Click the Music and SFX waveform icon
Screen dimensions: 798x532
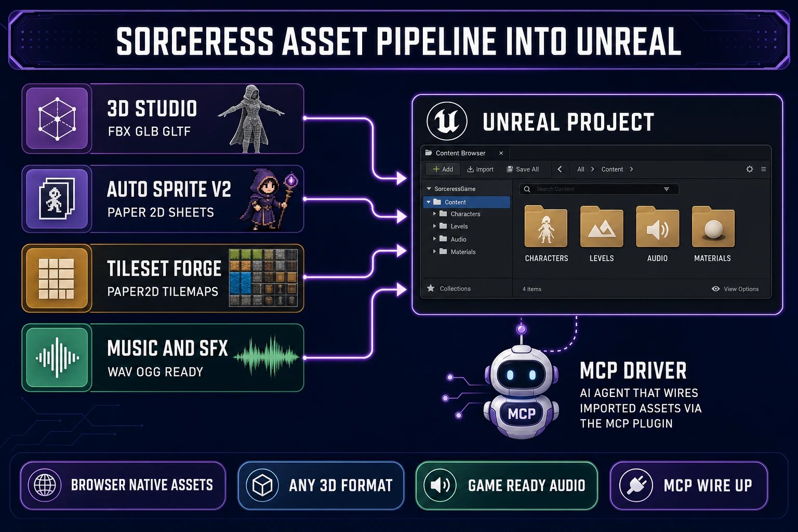pos(57,357)
